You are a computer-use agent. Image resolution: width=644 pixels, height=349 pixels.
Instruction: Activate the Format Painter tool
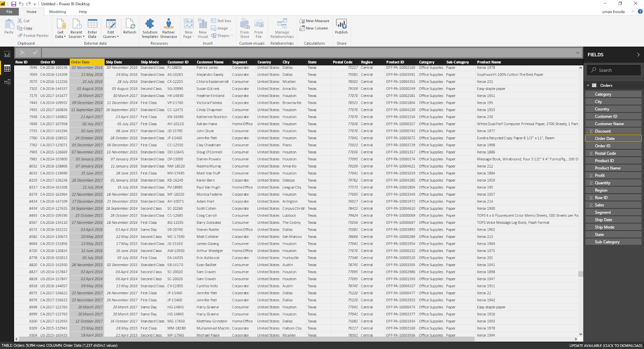(x=33, y=35)
